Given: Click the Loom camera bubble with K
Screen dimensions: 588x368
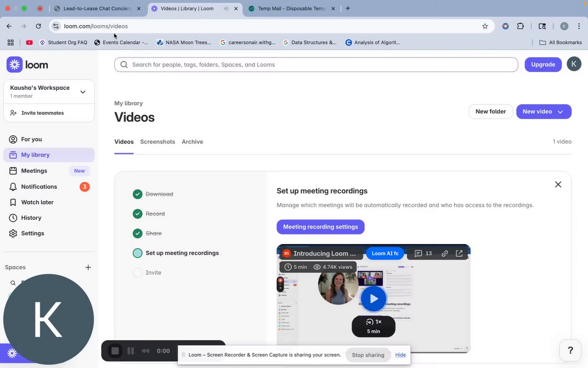Looking at the screenshot, I should pos(49,320).
